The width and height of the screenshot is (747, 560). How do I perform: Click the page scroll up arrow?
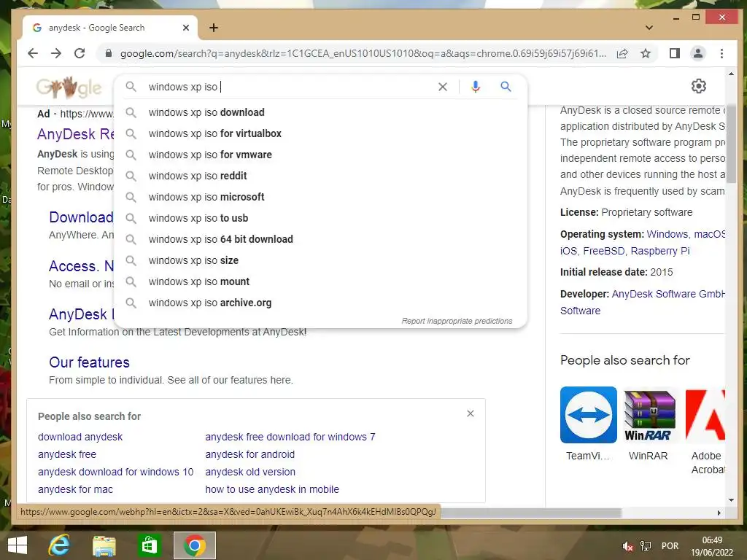coord(731,74)
